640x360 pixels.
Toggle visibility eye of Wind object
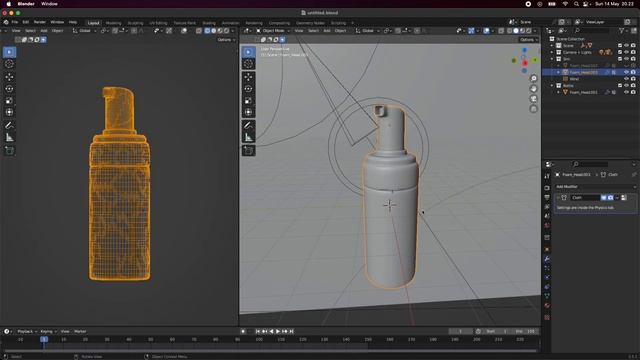[x=627, y=79]
